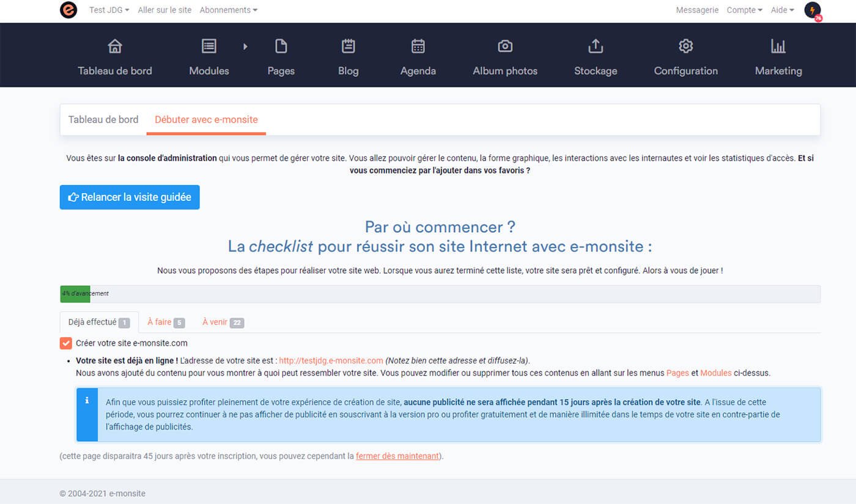Uncheck Créer votre site e-monsite.com checkbox

coord(66,343)
